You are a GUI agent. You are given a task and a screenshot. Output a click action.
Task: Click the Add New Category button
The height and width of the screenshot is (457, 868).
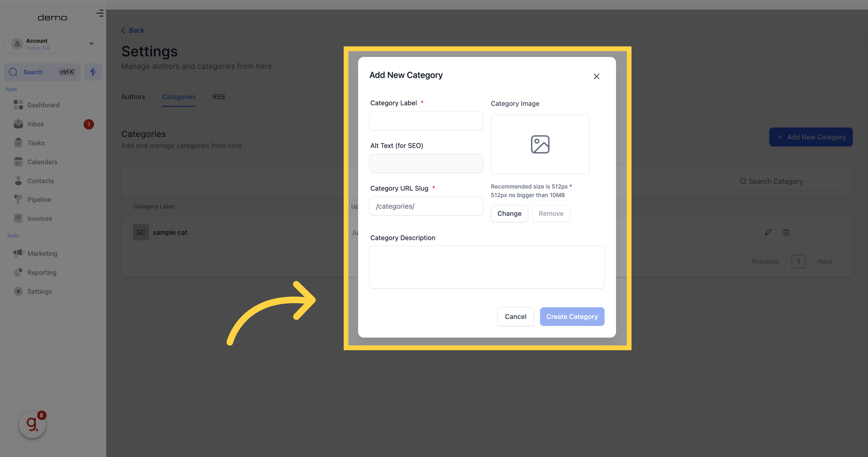click(x=811, y=137)
